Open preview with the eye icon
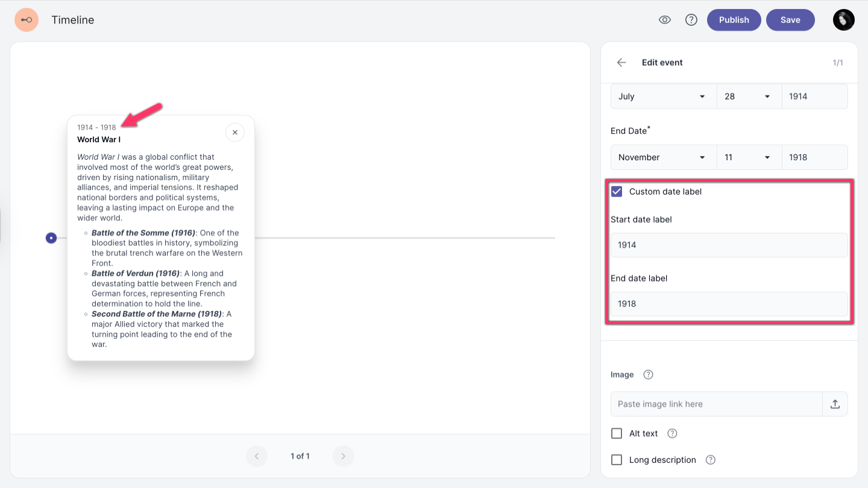868x488 pixels. (665, 20)
